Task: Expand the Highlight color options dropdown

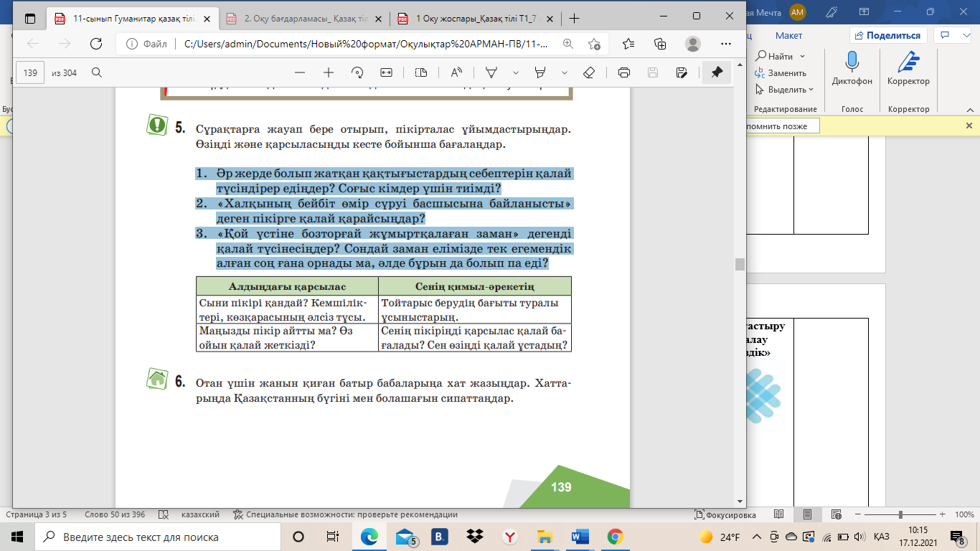Action: pyautogui.click(x=565, y=72)
